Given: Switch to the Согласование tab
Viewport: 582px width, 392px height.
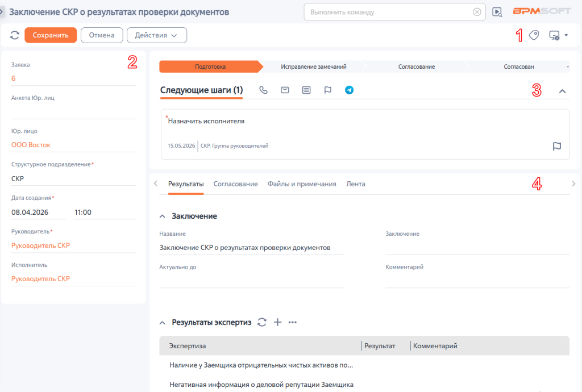Looking at the screenshot, I should point(235,184).
